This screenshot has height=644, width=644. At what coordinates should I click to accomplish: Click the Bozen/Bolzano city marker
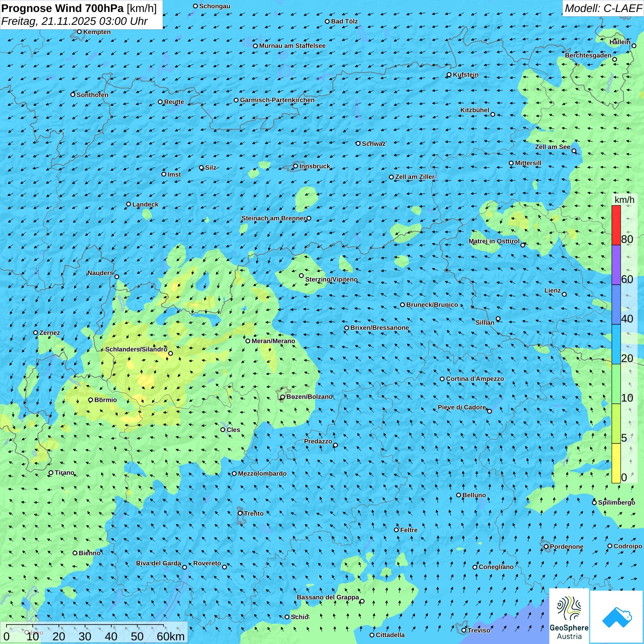(282, 397)
